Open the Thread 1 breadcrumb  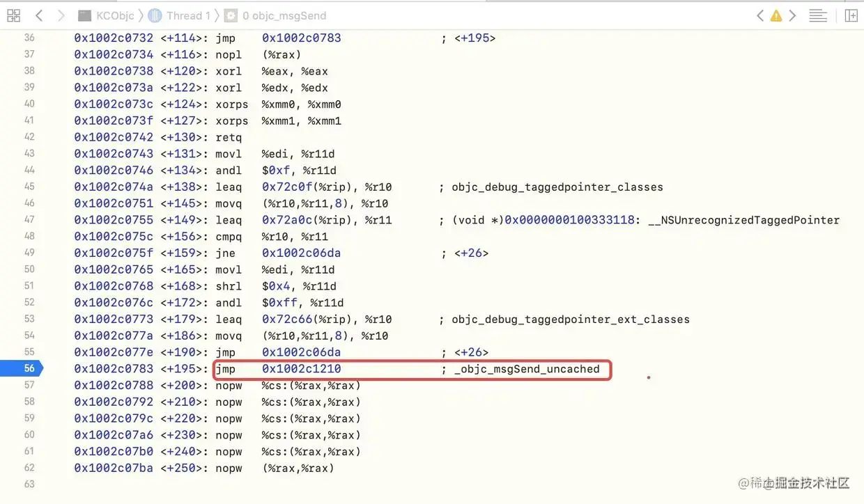180,15
